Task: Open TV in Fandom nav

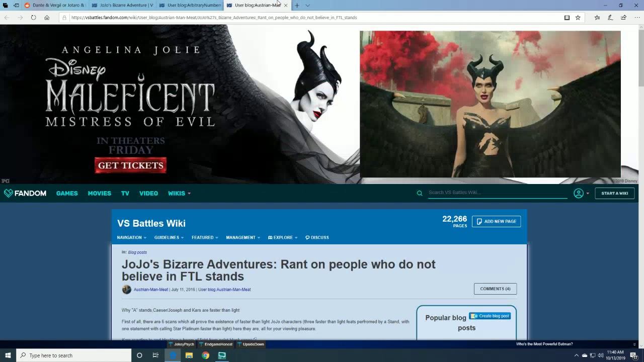Action: pyautogui.click(x=125, y=193)
